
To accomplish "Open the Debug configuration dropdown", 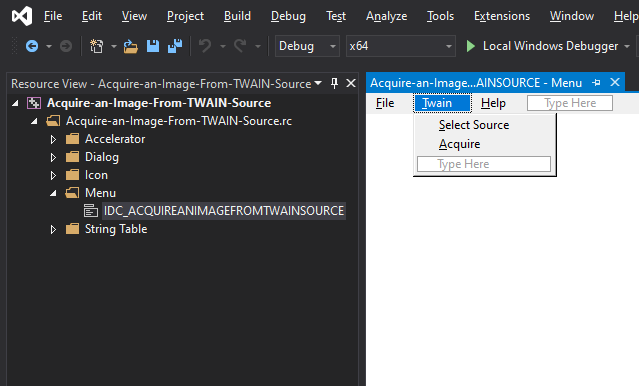I will [x=307, y=46].
